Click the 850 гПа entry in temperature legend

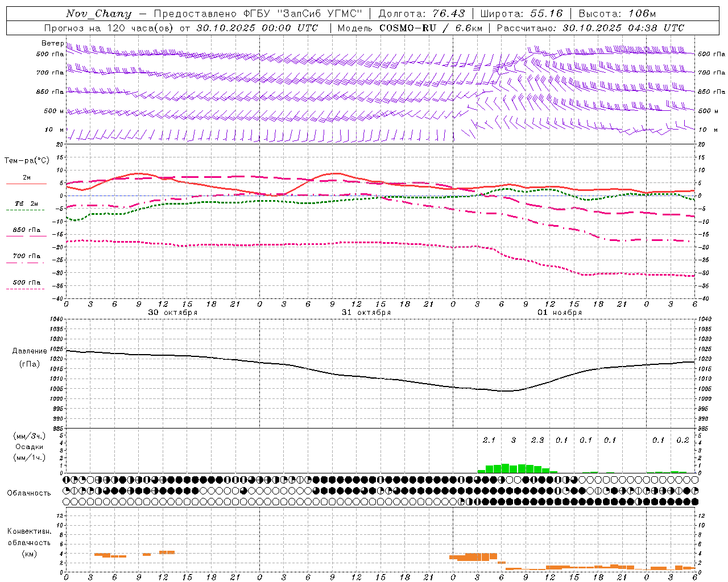[27, 230]
